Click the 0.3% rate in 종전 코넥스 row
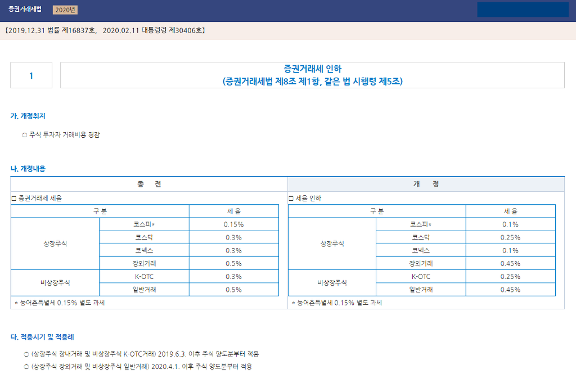 click(234, 250)
